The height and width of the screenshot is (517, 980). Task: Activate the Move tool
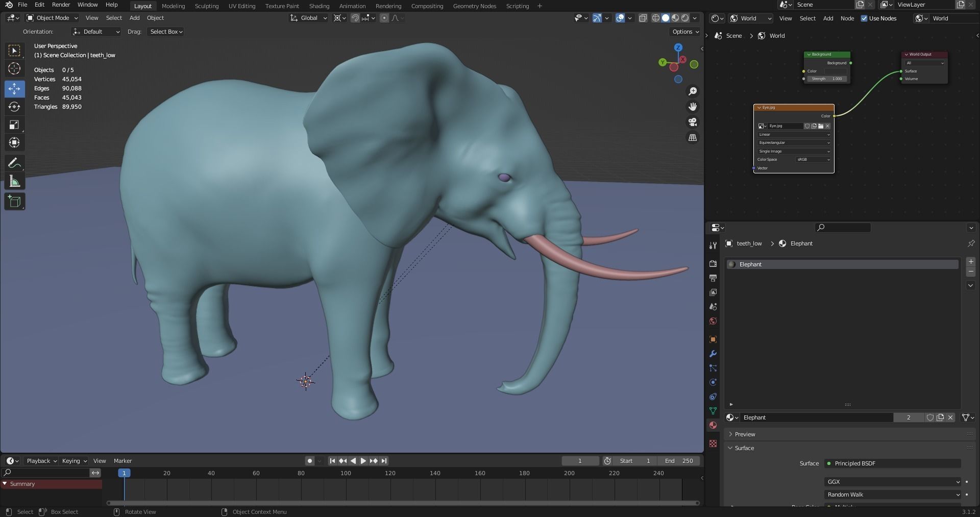(14, 89)
